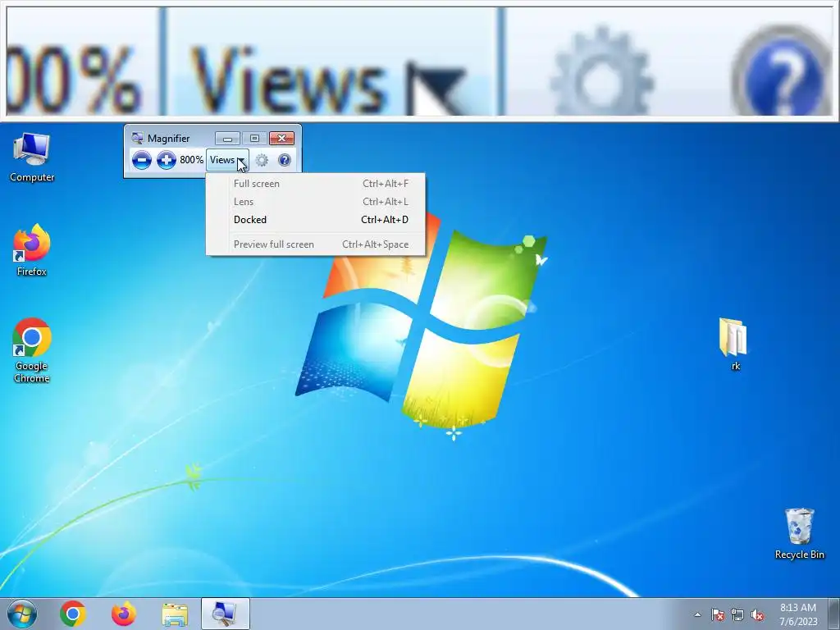Screen dimensions: 840x630
Task: Zoom out with the Magnifier minus button
Action: [x=141, y=160]
